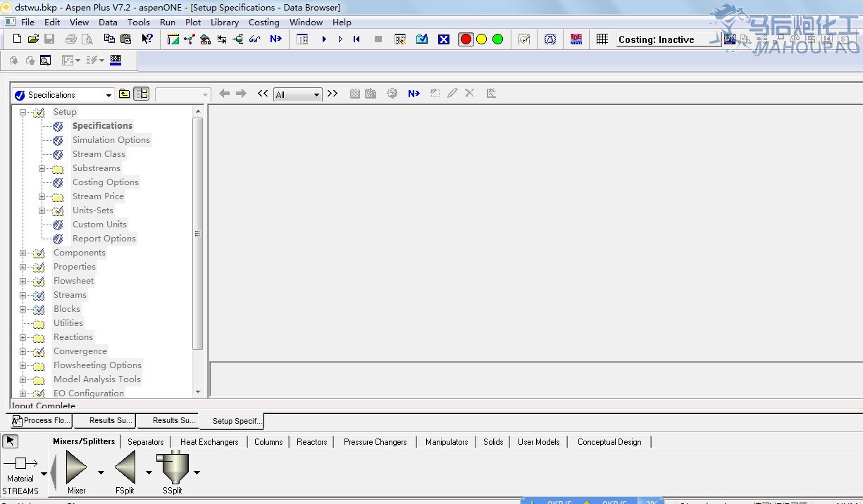Click the flask analysis icon
Viewport: 863px width, 504px height.
coord(550,39)
